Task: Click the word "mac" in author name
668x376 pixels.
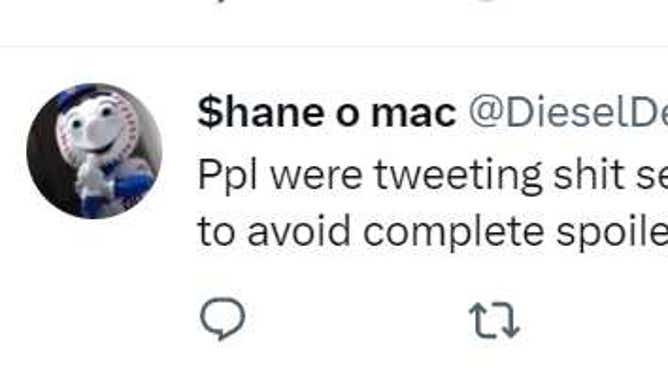Action: [x=414, y=115]
